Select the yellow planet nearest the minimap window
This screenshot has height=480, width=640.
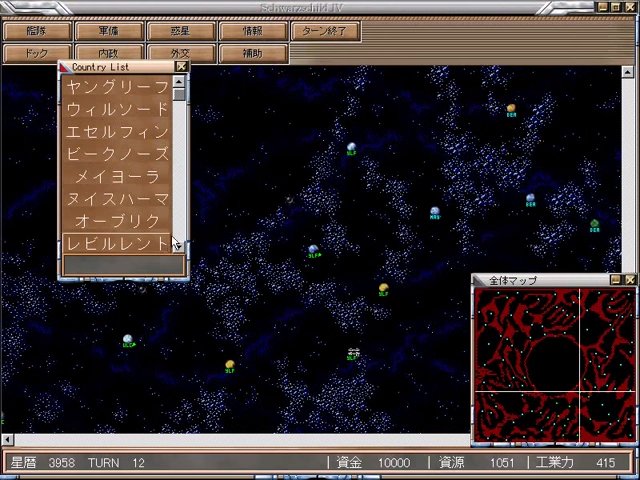click(x=383, y=289)
